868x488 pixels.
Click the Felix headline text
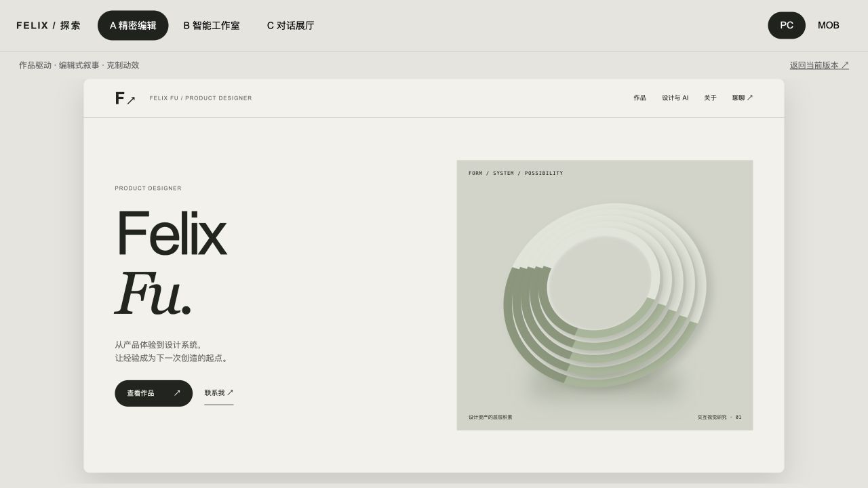tap(172, 233)
